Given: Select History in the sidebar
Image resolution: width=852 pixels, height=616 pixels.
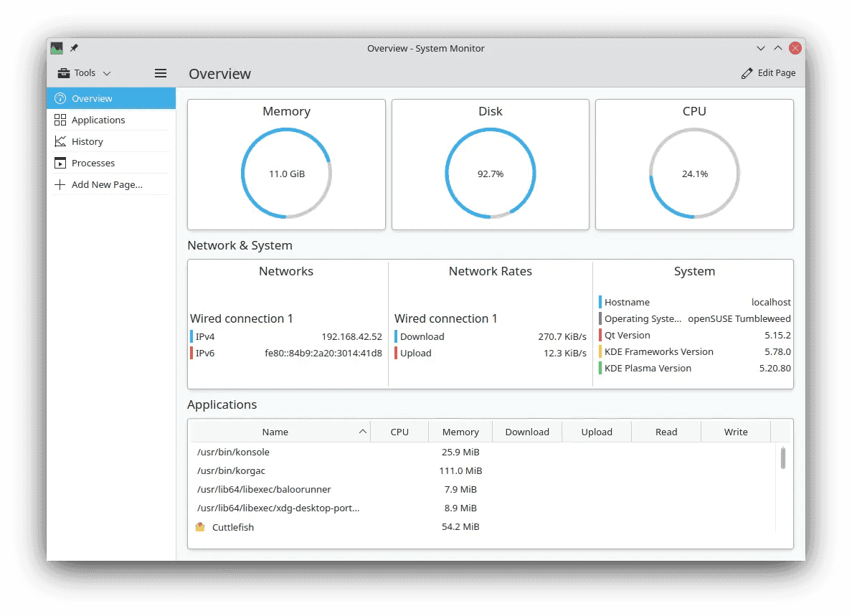Looking at the screenshot, I should click(x=87, y=141).
